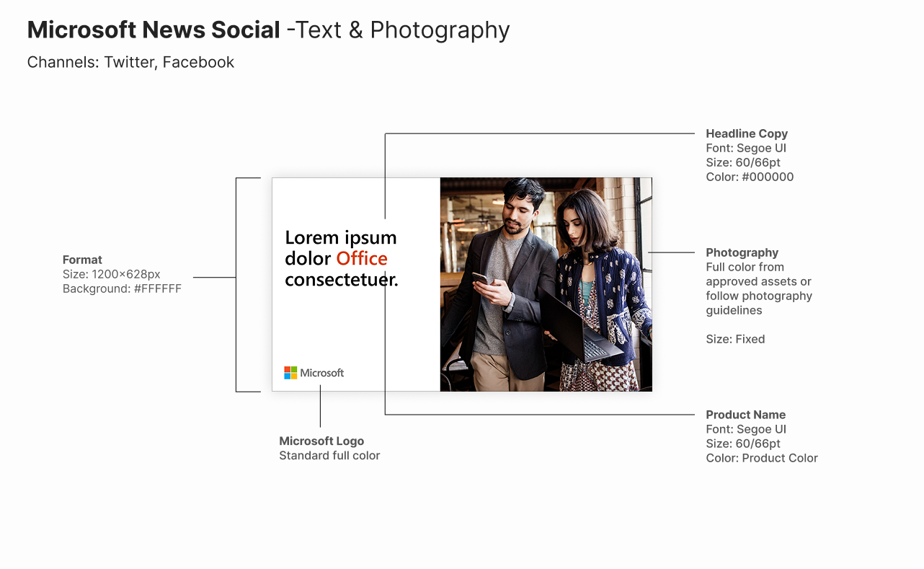Click the Microsoft logo in the card
The image size is (924, 569).
pyautogui.click(x=314, y=373)
